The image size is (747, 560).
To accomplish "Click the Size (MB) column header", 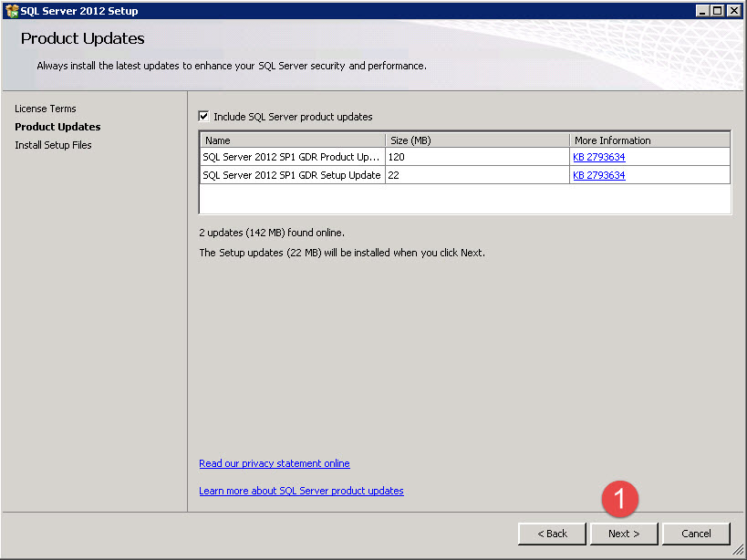I will pyautogui.click(x=477, y=140).
